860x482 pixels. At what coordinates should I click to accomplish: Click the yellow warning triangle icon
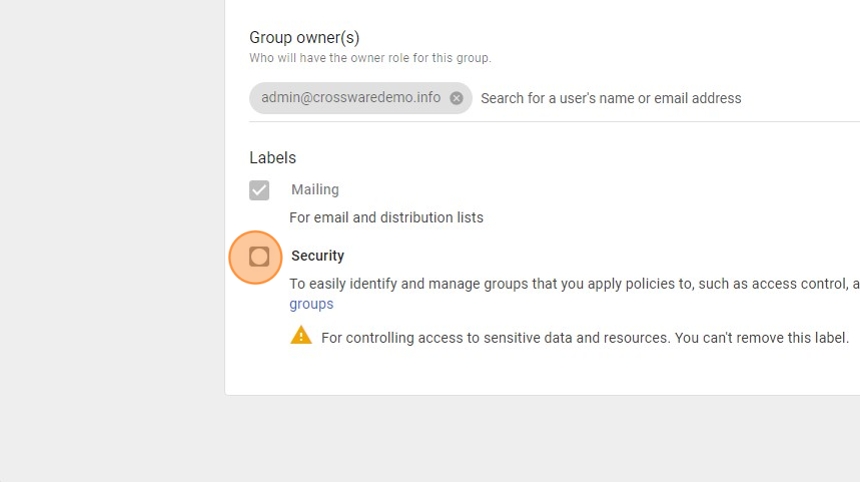click(x=301, y=336)
